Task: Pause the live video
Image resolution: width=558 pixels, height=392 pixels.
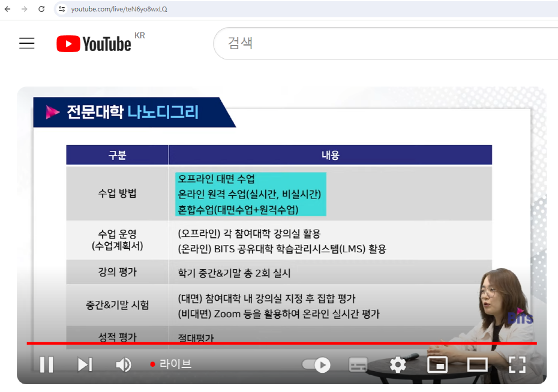Action: (x=47, y=364)
